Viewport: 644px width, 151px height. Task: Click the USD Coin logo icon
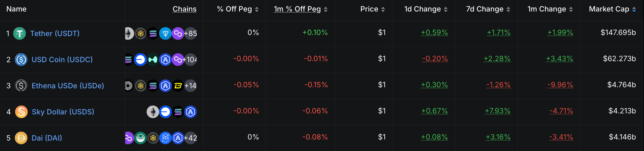coord(21,60)
